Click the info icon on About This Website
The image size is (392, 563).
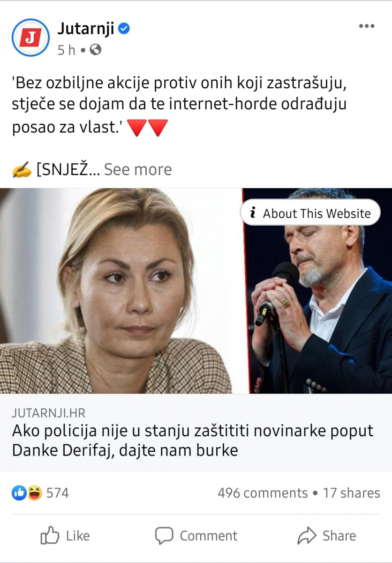click(253, 213)
